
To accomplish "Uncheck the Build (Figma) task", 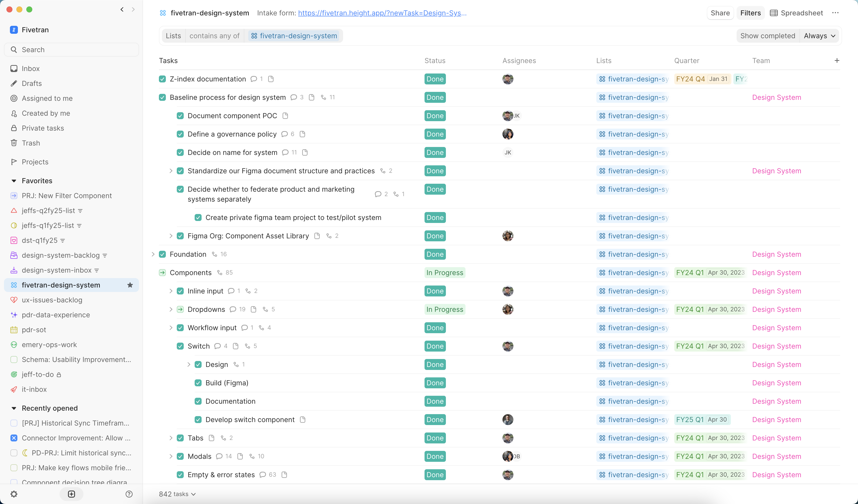I will (x=198, y=383).
